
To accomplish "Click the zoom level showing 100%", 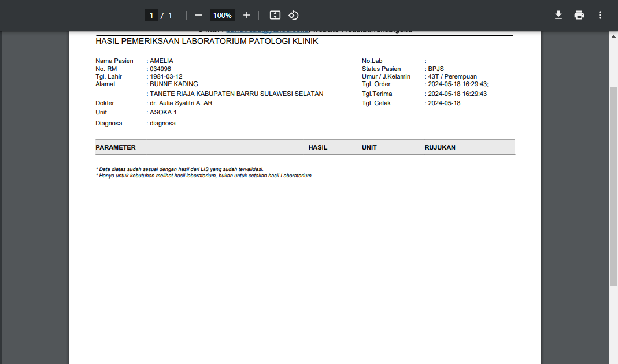I will pyautogui.click(x=222, y=15).
